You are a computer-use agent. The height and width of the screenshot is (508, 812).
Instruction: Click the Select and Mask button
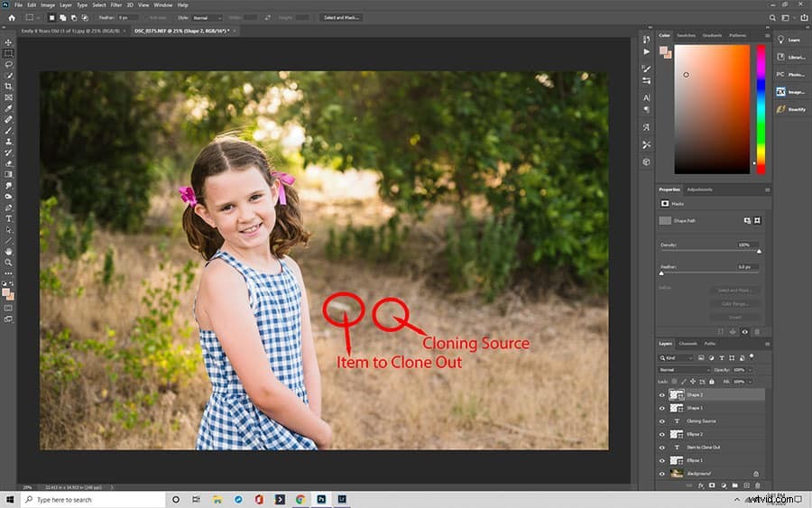coord(341,18)
